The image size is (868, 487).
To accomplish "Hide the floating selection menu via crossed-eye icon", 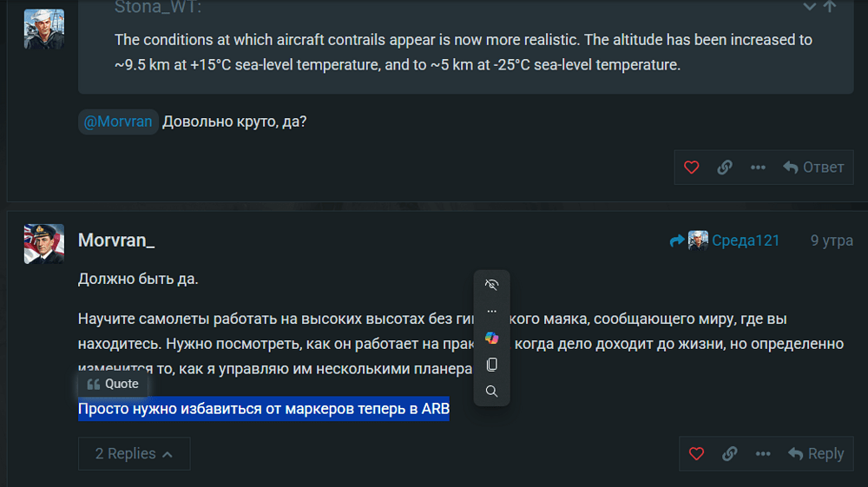I will 492,285.
